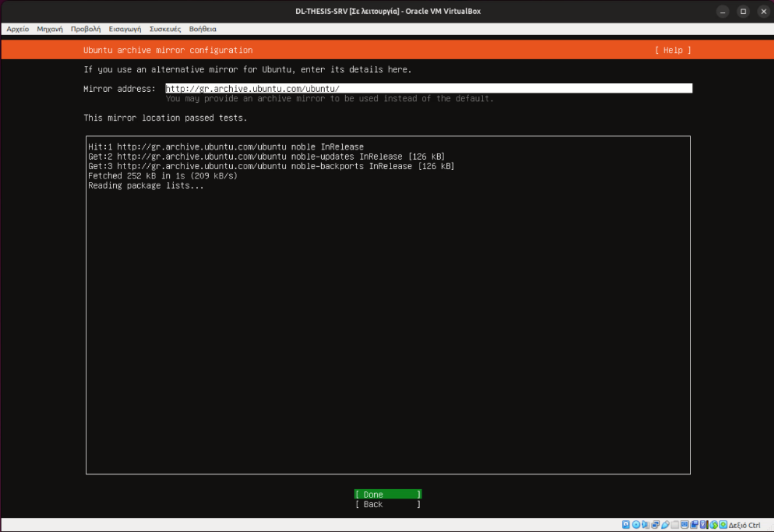
Task: Open the Εισαγωγή menu
Action: 125,29
